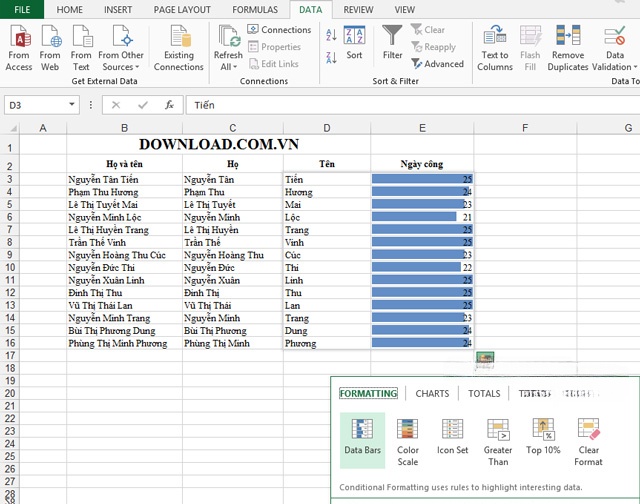Launch Text to Columns wizard

pyautogui.click(x=495, y=48)
